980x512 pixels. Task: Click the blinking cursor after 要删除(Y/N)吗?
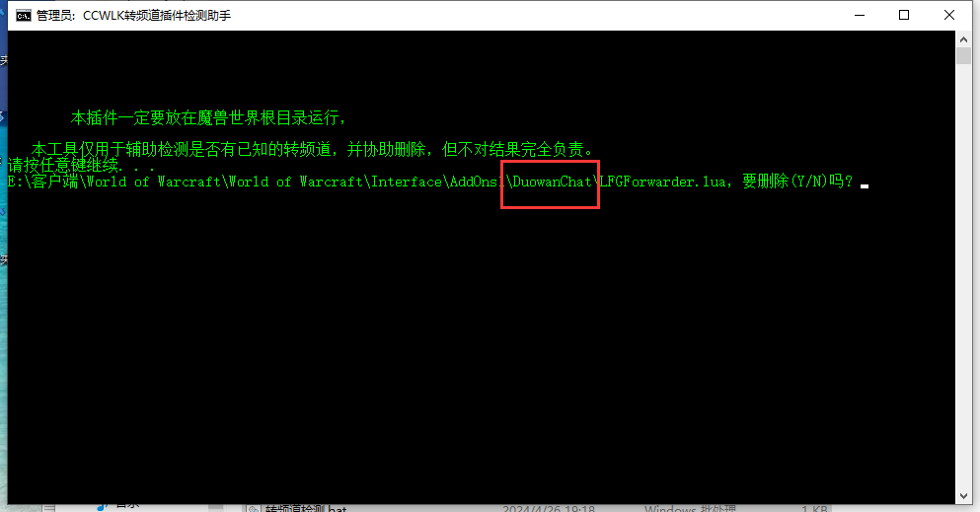[865, 186]
